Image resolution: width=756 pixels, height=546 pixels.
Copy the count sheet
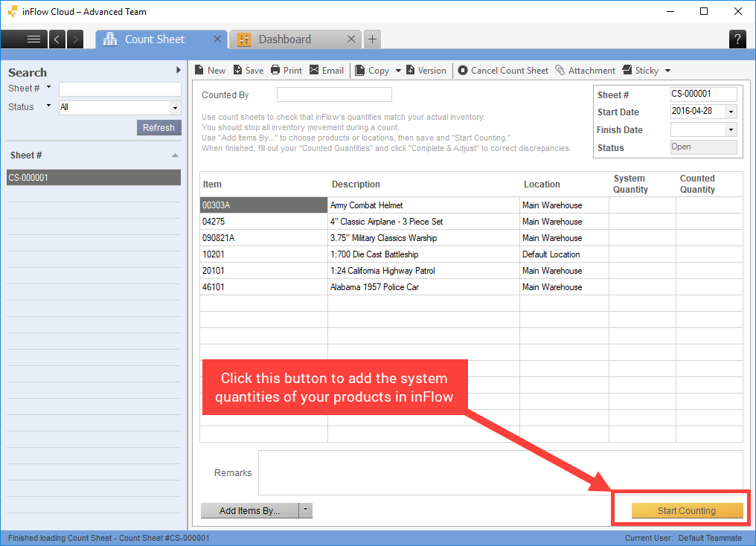pos(372,71)
